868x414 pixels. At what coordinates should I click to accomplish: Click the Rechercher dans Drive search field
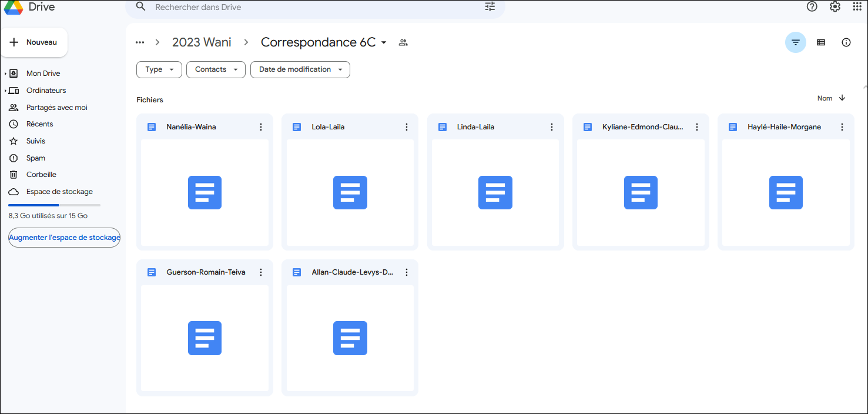(x=311, y=7)
